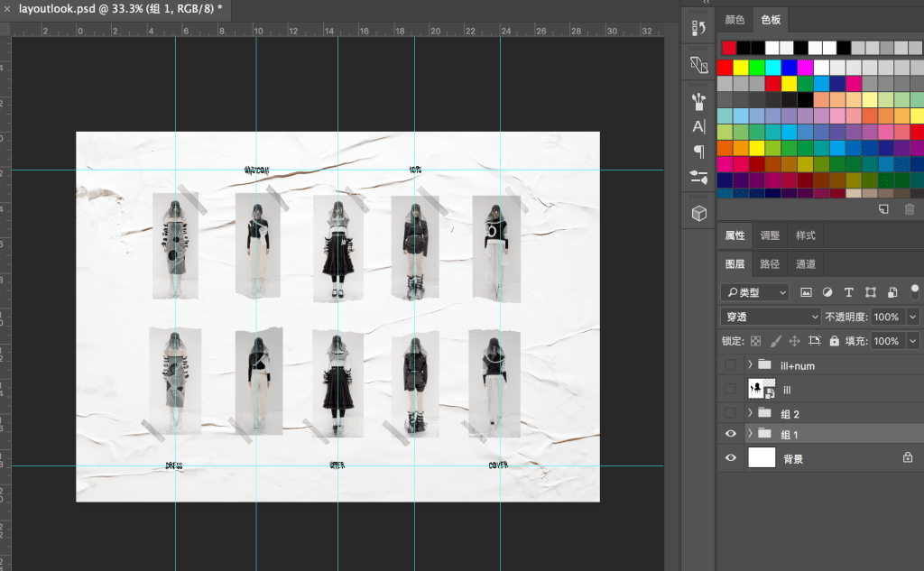Select the ill layer thumbnail
924x571 pixels.
(756, 390)
